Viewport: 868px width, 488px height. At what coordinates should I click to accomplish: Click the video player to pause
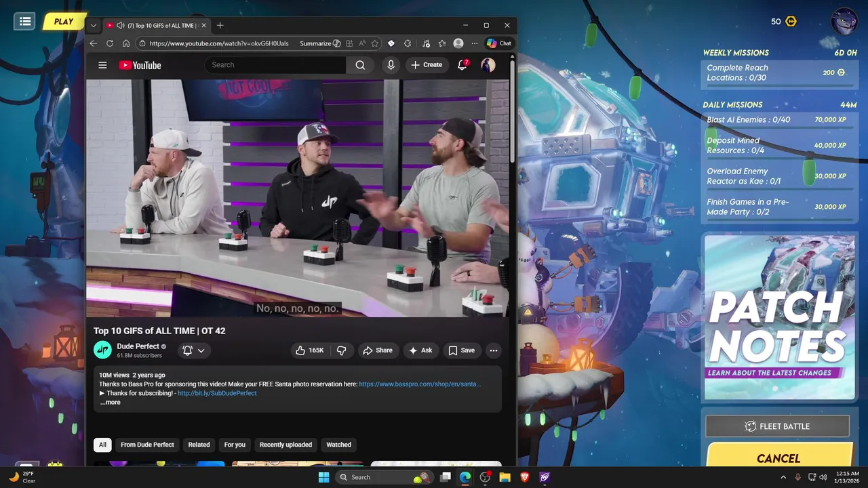point(297,198)
